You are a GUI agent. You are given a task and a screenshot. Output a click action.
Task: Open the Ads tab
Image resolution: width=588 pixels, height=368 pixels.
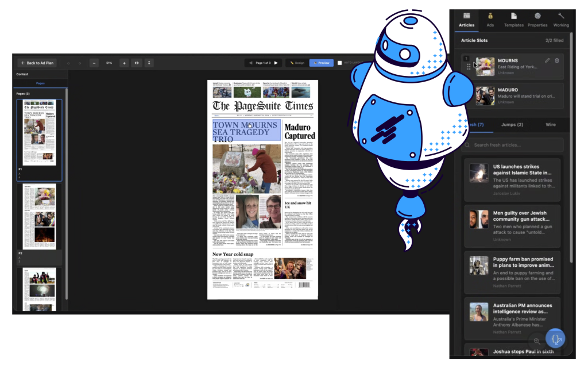point(490,20)
